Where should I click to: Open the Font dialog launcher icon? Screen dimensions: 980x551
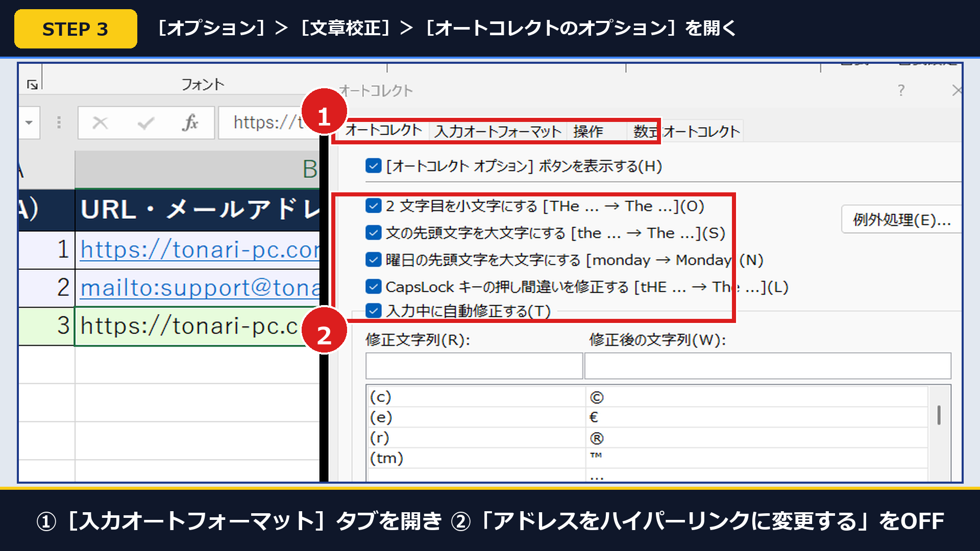click(x=33, y=85)
